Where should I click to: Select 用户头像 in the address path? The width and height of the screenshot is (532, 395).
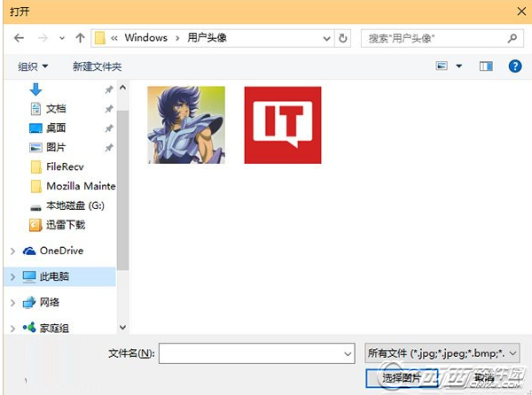coord(207,37)
